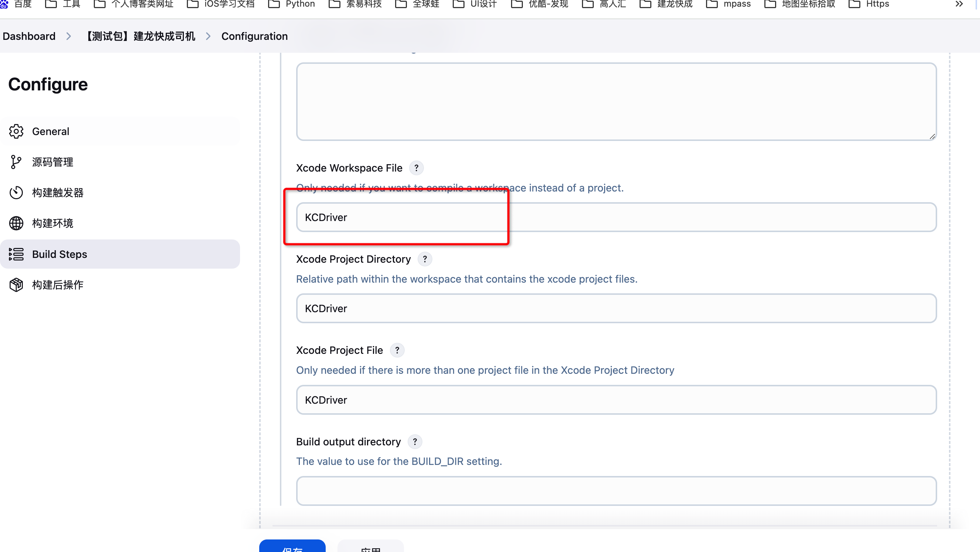Open the 百度 bookmark
980x552 pixels.
[16, 4]
